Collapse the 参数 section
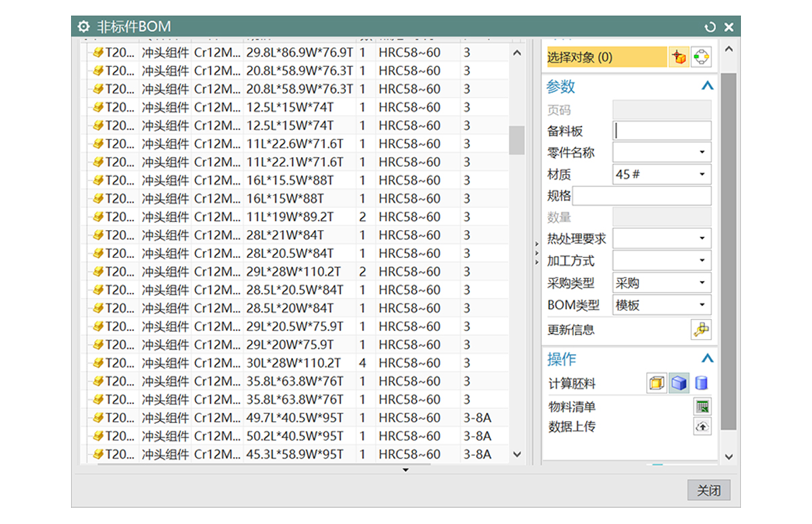 tap(707, 86)
